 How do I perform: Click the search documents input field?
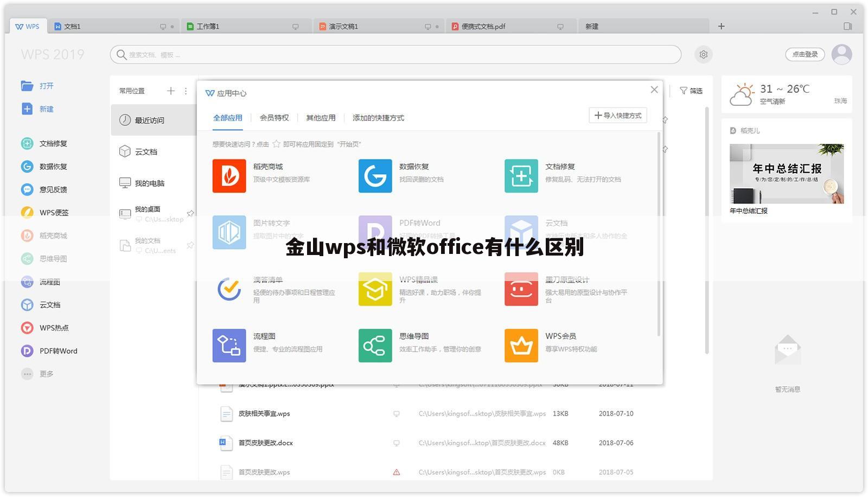click(x=395, y=54)
